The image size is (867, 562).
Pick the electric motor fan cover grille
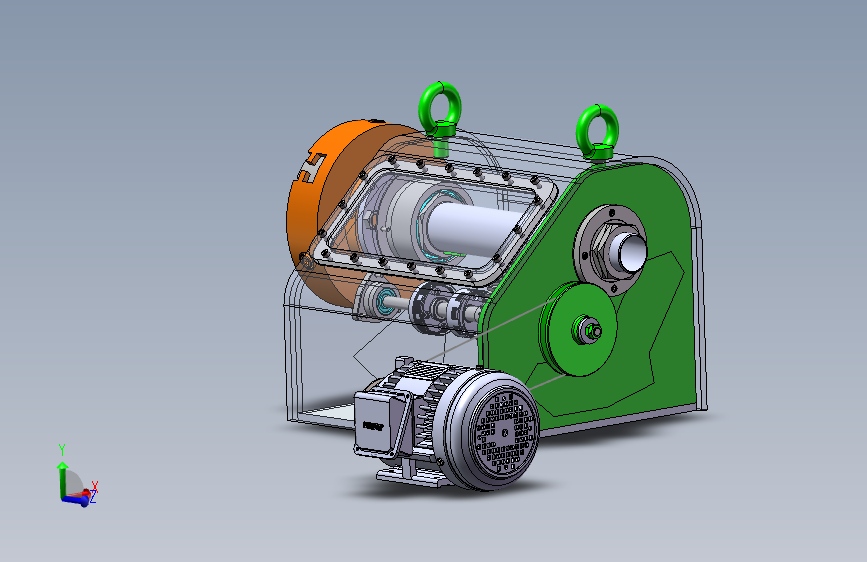click(504, 431)
